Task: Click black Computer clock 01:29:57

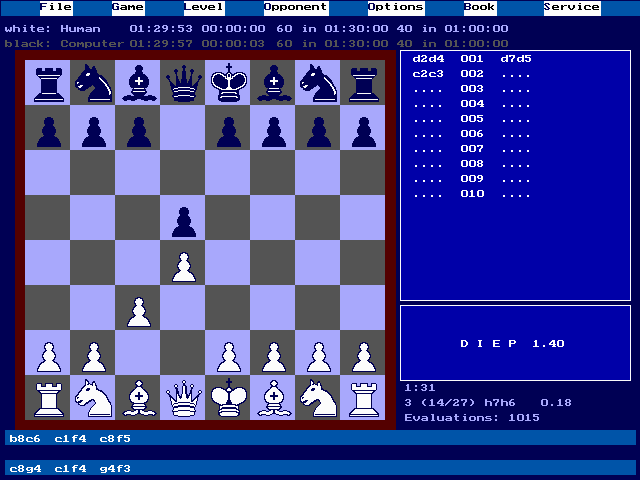Action: click(161, 44)
